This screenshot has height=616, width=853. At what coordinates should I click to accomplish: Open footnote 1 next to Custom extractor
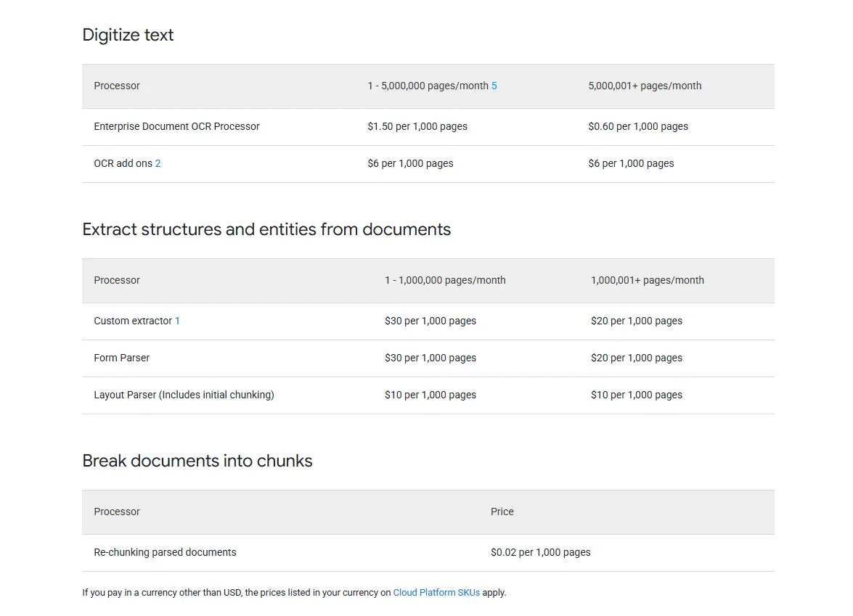[x=177, y=321]
